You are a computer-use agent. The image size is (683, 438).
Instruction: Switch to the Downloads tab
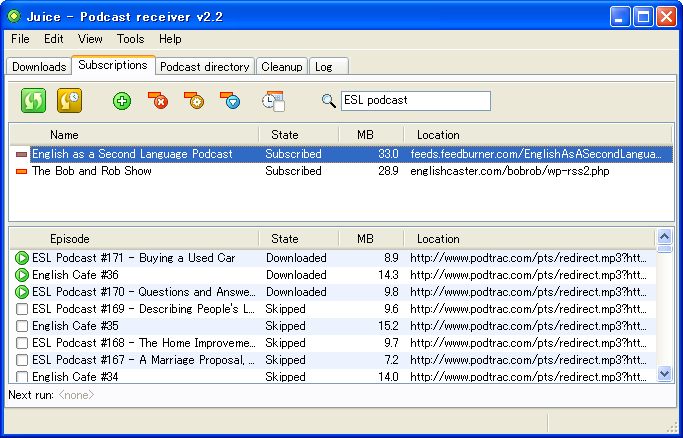[39, 67]
